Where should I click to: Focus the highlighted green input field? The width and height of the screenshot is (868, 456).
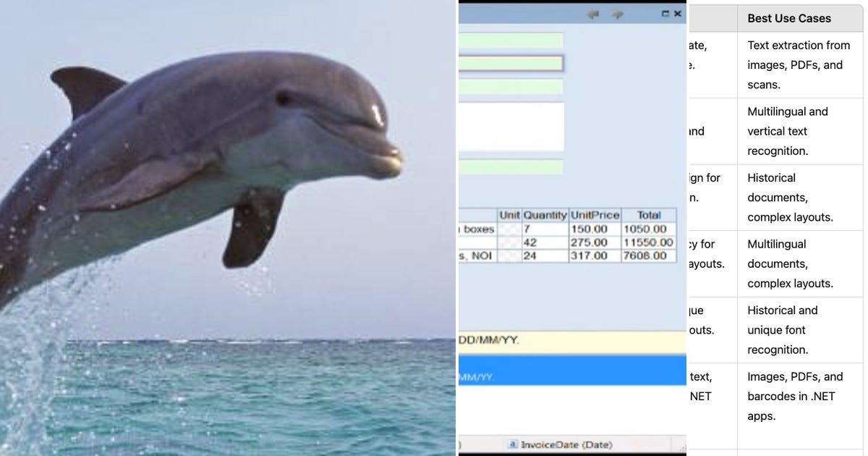511,64
